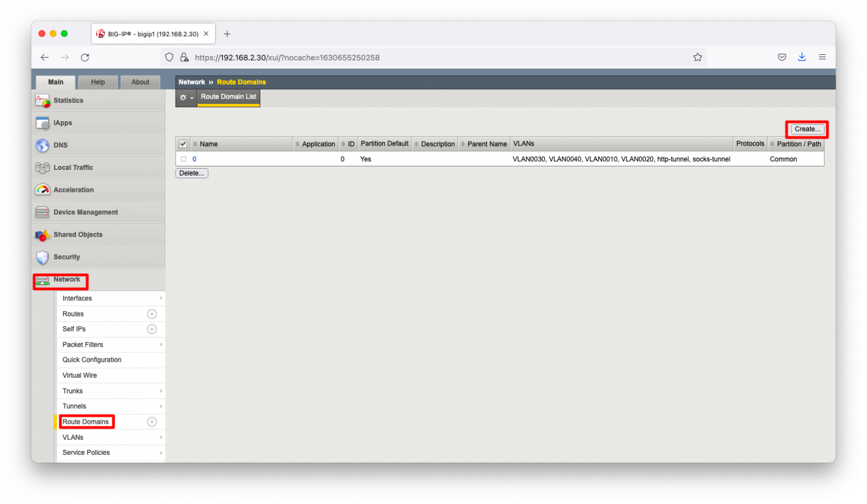Expand the Tunnels submenu chevron
The image size is (867, 504).
(161, 406)
